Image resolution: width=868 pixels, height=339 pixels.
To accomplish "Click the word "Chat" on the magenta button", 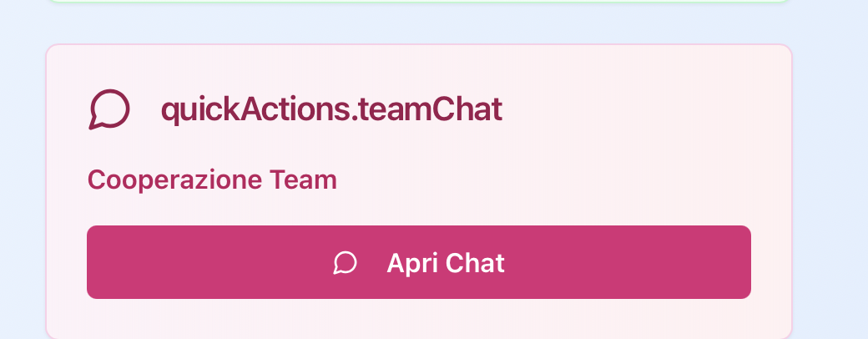I will (x=476, y=263).
